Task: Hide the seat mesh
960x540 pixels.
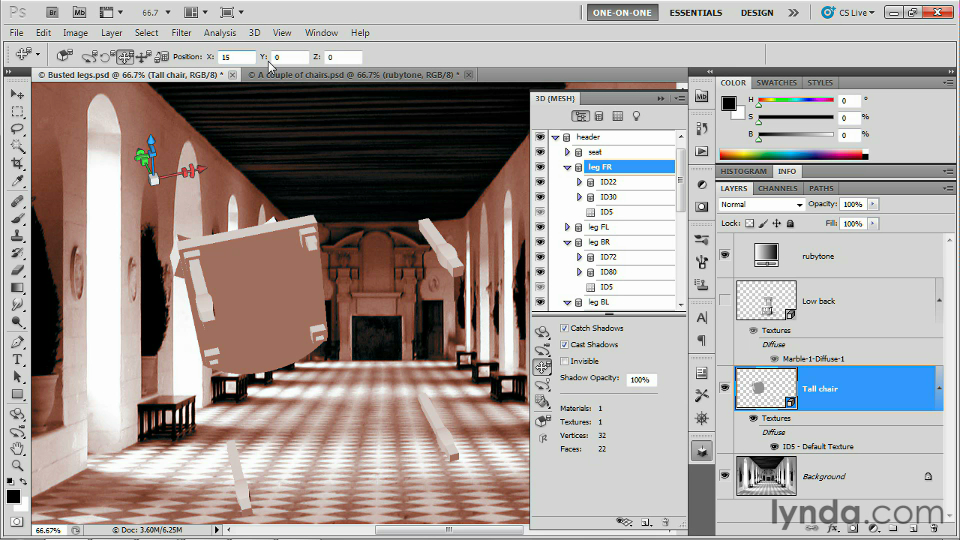Action: 540,152
